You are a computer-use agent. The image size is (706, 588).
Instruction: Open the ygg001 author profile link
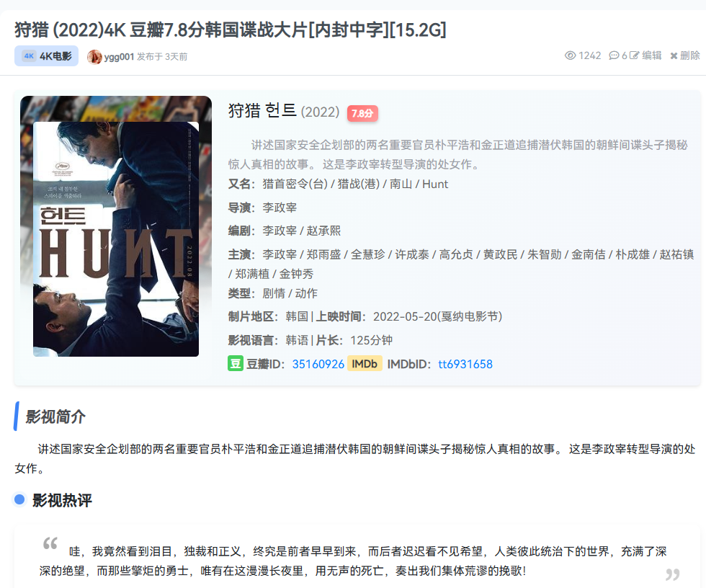click(119, 57)
